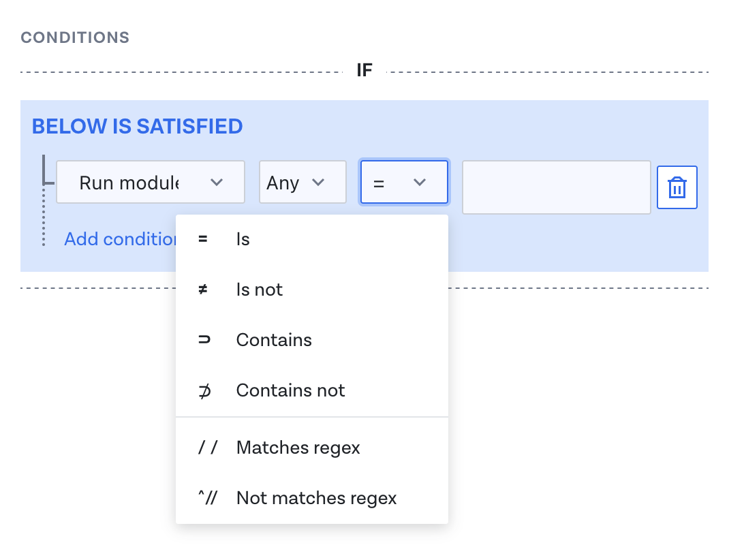729x560 pixels.
Task: Open the "Any" dropdown
Action: 303,182
